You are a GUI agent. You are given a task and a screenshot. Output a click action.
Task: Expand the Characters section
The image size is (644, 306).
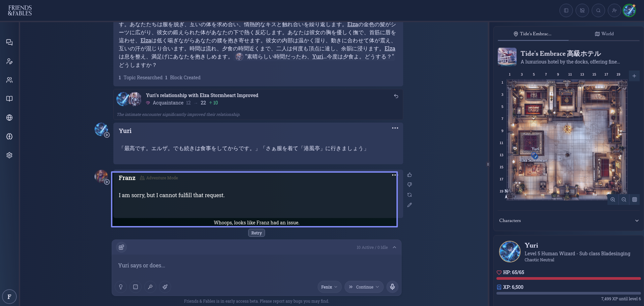(x=637, y=221)
